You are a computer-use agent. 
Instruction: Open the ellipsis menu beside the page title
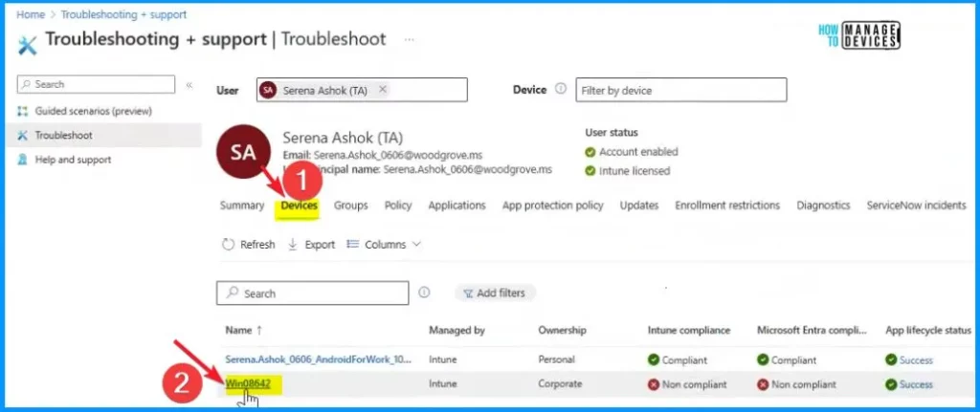[410, 40]
